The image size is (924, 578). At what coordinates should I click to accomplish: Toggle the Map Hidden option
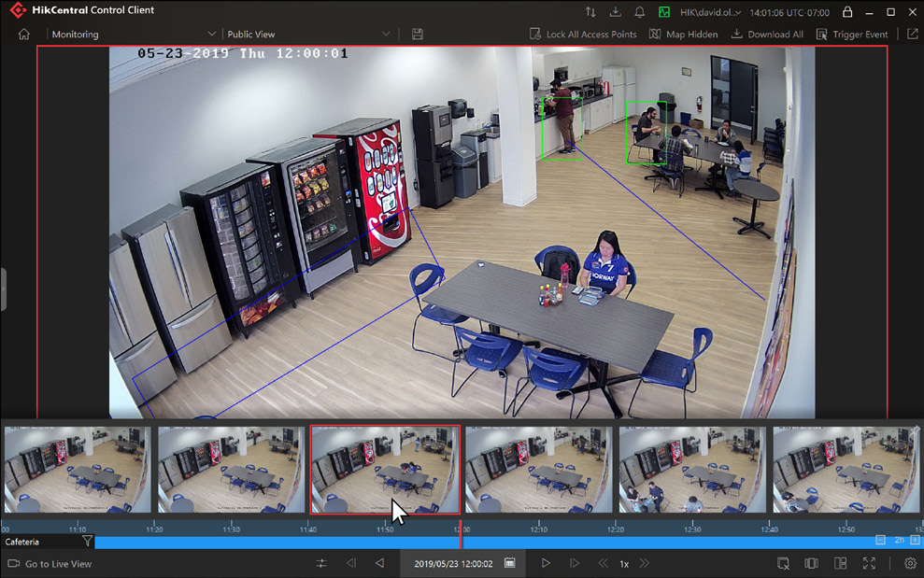click(684, 35)
